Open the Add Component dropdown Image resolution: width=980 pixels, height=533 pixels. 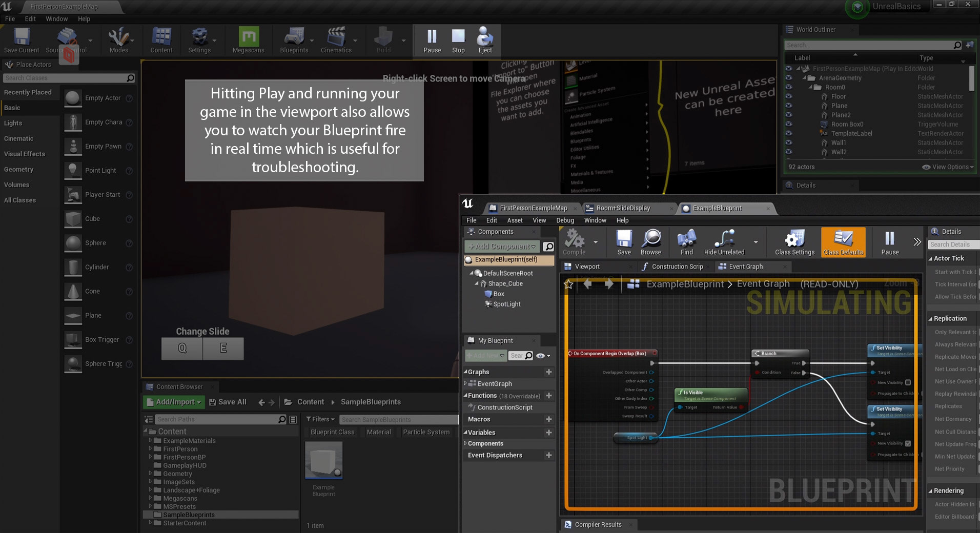click(x=502, y=247)
